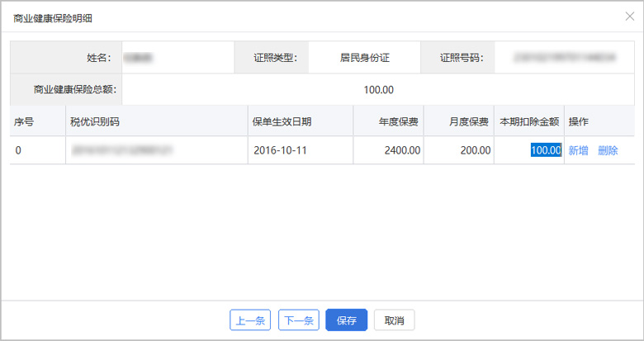Click the 月度保费 column header
Image resolution: width=644 pixels, height=341 pixels.
coord(468,121)
